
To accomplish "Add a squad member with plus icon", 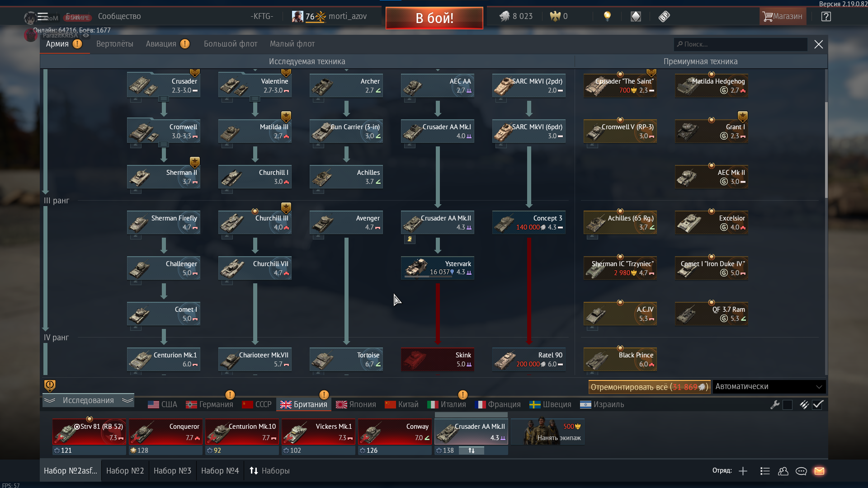I will [x=743, y=471].
